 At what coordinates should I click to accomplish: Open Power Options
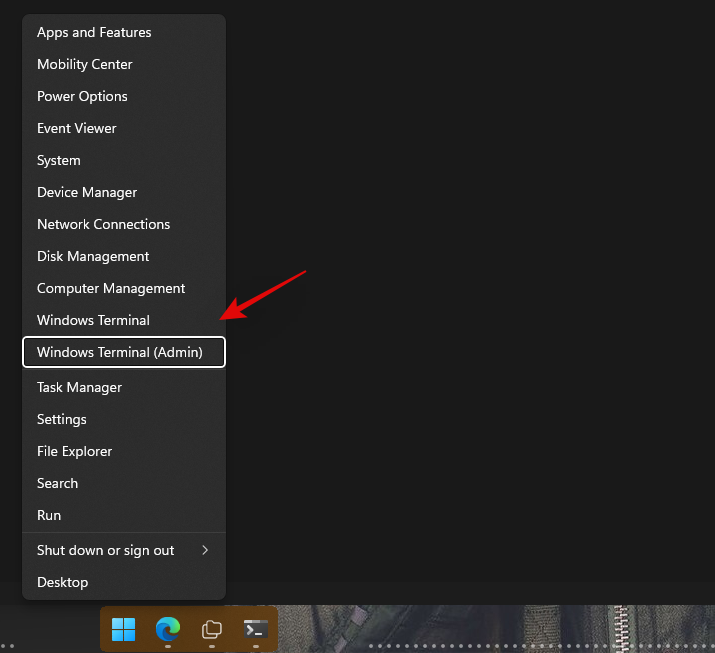pos(82,96)
